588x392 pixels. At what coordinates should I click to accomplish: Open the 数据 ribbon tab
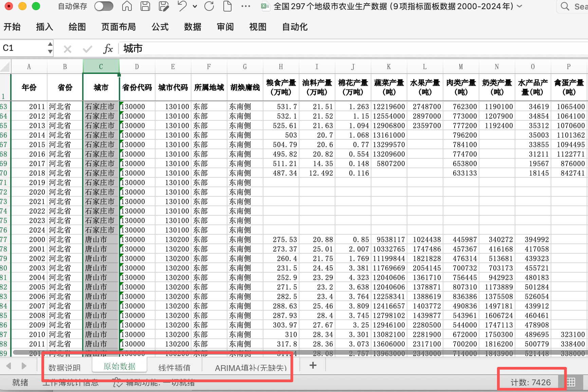coord(192,27)
